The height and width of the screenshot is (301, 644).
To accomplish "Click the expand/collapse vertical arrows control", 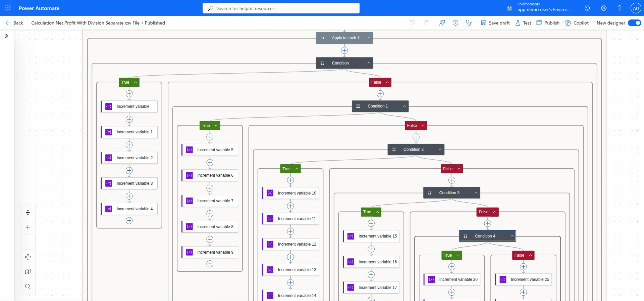I will pyautogui.click(x=28, y=213).
